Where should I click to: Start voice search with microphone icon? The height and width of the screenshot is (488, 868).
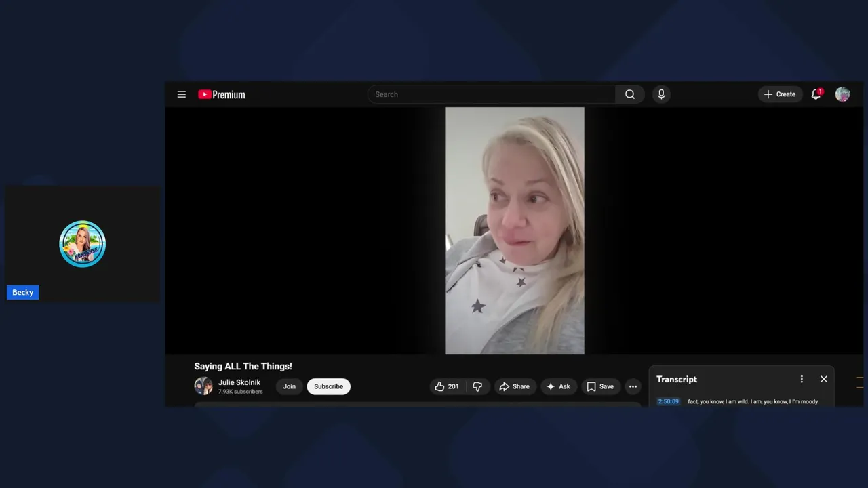click(661, 94)
